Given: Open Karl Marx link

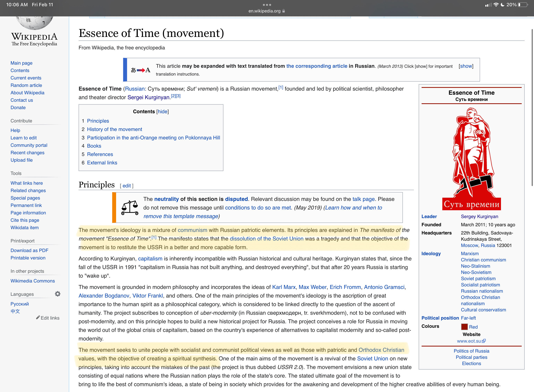Looking at the screenshot, I should tap(284, 287).
